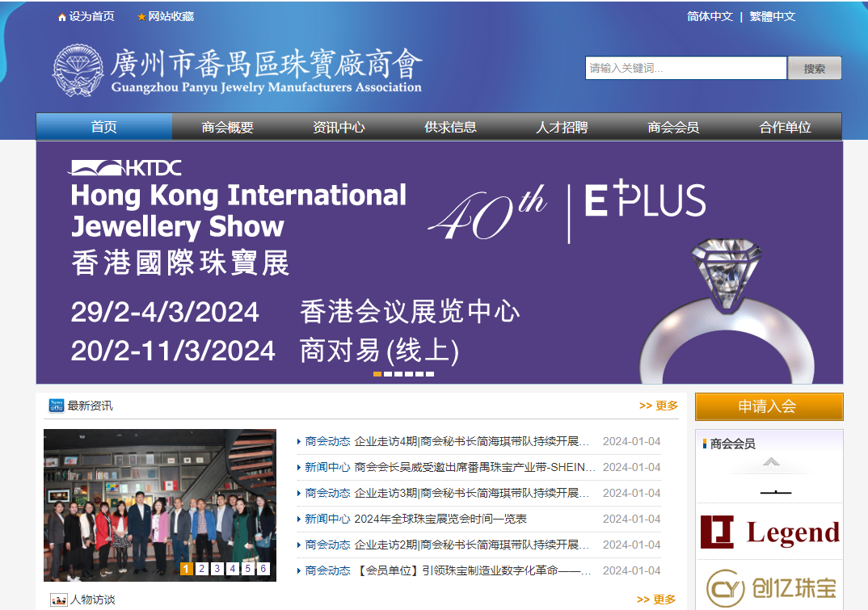
Task: Select the third banner slide indicator
Action: click(398, 374)
